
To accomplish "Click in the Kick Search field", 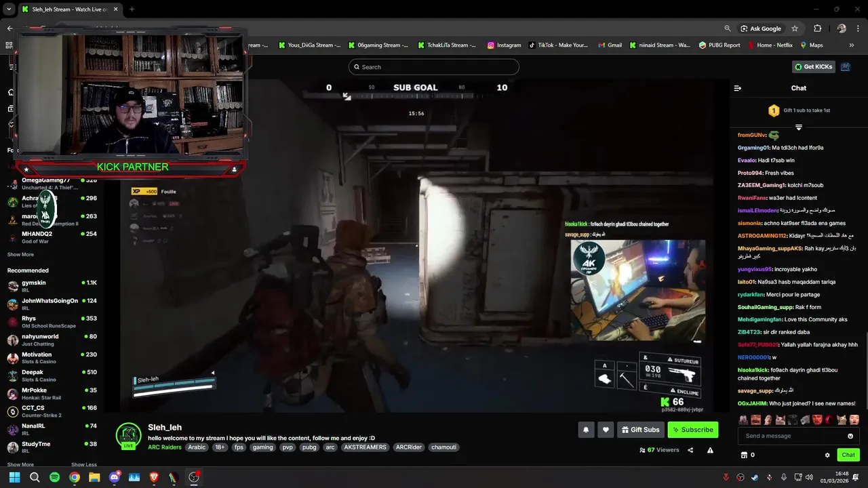I will pos(434,66).
